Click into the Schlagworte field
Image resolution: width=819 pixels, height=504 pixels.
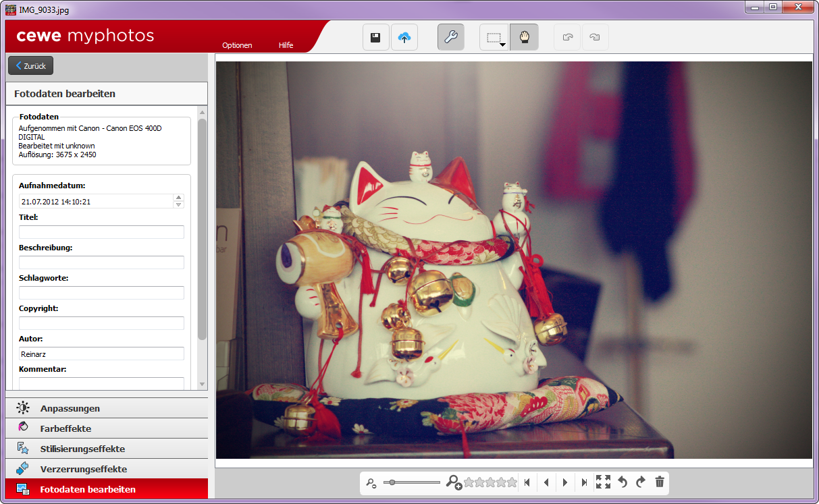pos(101,293)
